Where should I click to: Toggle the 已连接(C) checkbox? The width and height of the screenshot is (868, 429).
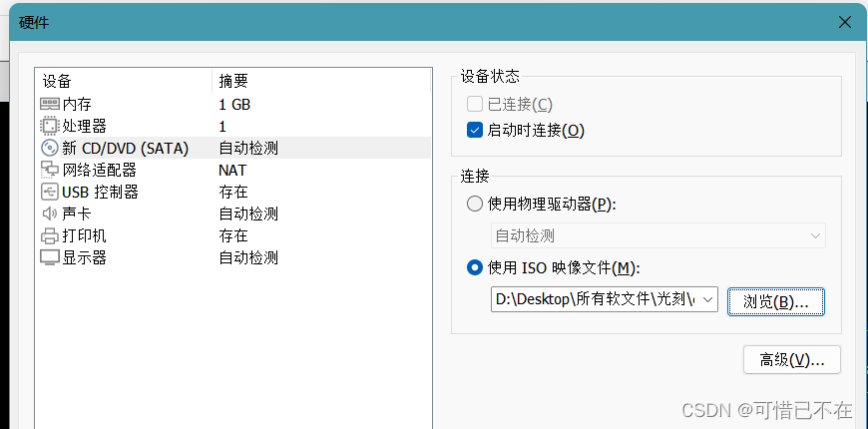475,105
